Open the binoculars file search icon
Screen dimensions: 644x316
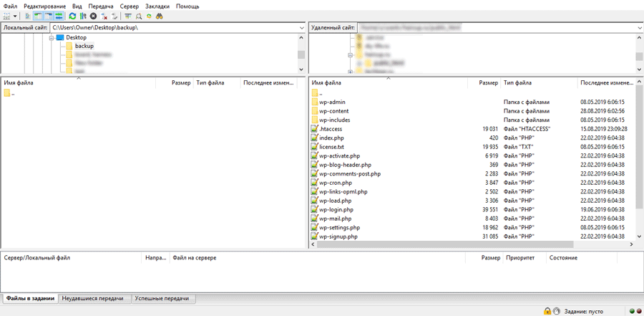click(160, 16)
